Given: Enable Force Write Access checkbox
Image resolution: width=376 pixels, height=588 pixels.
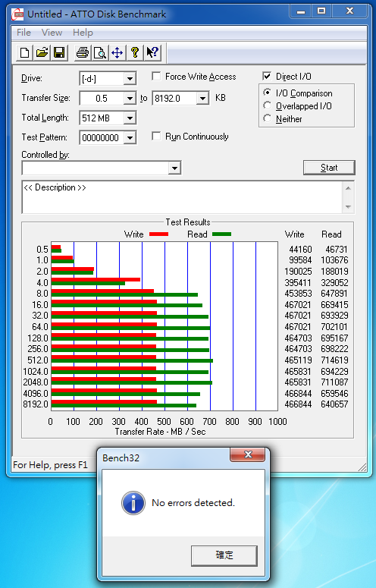Looking at the screenshot, I should pos(156,77).
